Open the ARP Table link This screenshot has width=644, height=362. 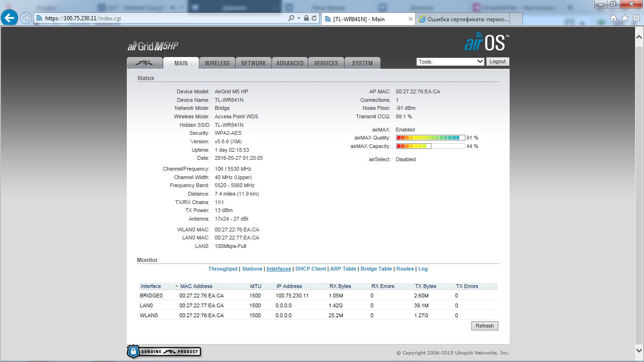343,269
